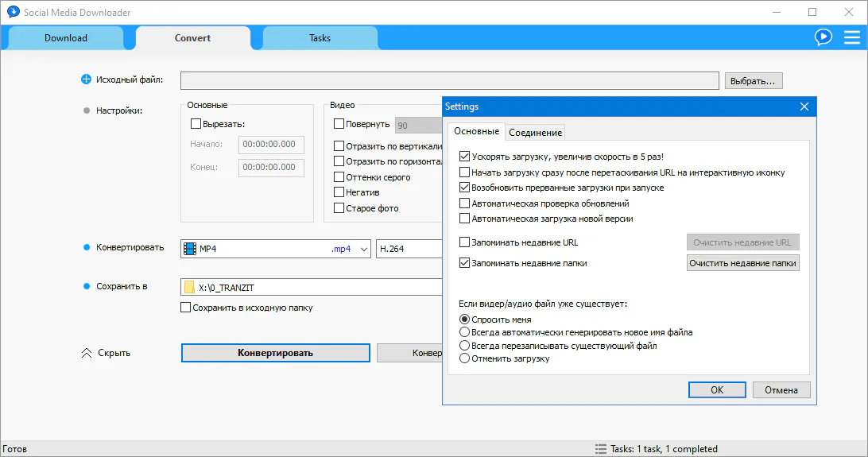Click the yellow folder icon next to X:\0_TRANZIT

tap(189, 288)
